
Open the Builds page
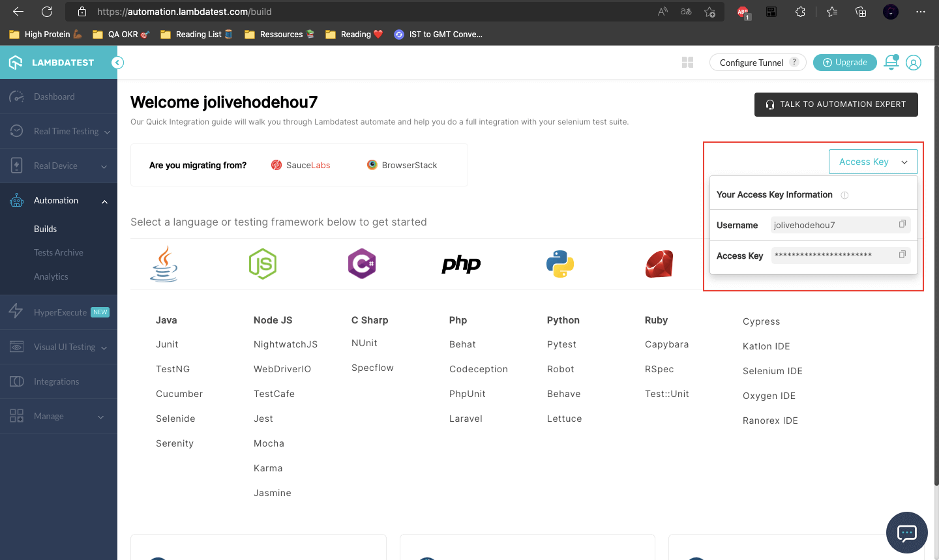point(46,229)
